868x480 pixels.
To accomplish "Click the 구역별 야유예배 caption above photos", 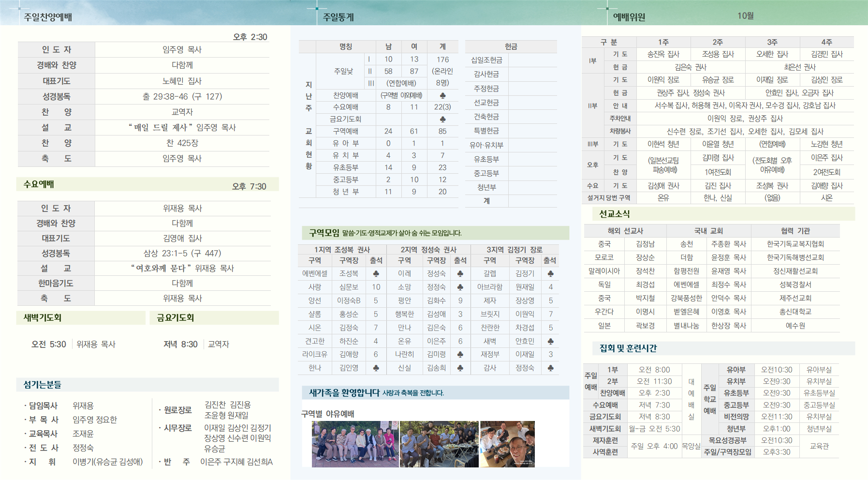I will (328, 414).
